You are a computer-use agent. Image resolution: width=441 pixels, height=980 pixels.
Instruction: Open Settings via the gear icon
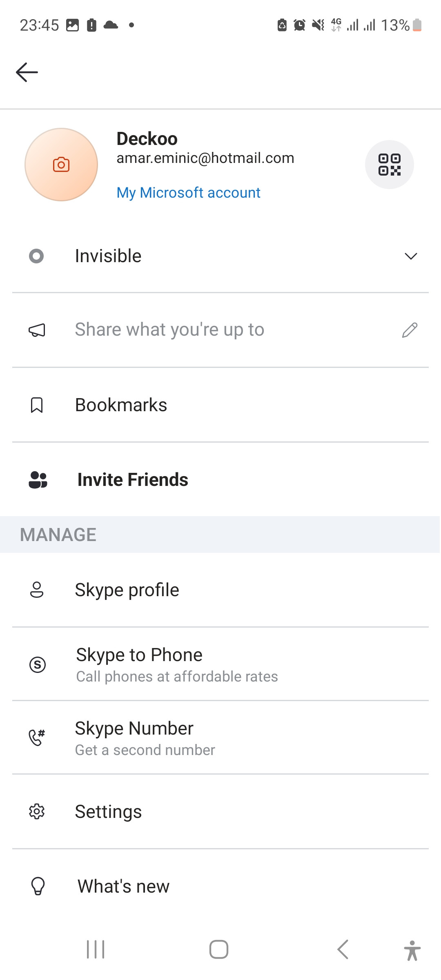[37, 812]
